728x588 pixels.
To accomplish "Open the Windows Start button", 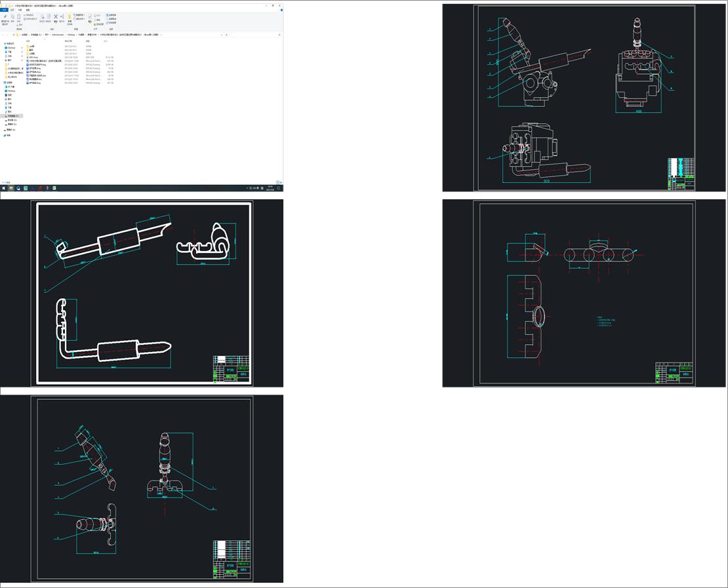I will (4, 188).
